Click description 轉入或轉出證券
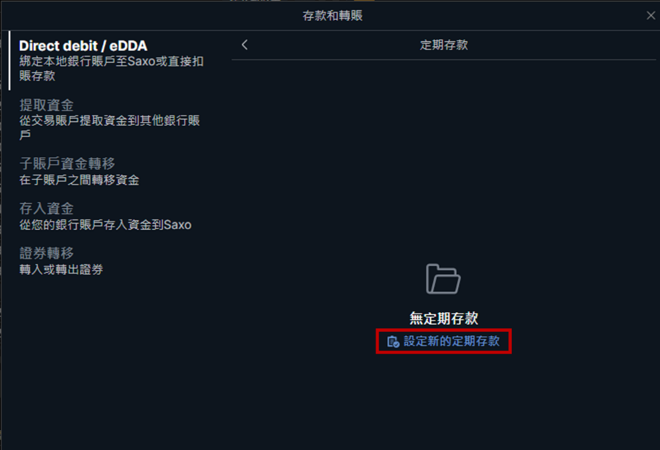The height and width of the screenshot is (450, 660). point(61,269)
